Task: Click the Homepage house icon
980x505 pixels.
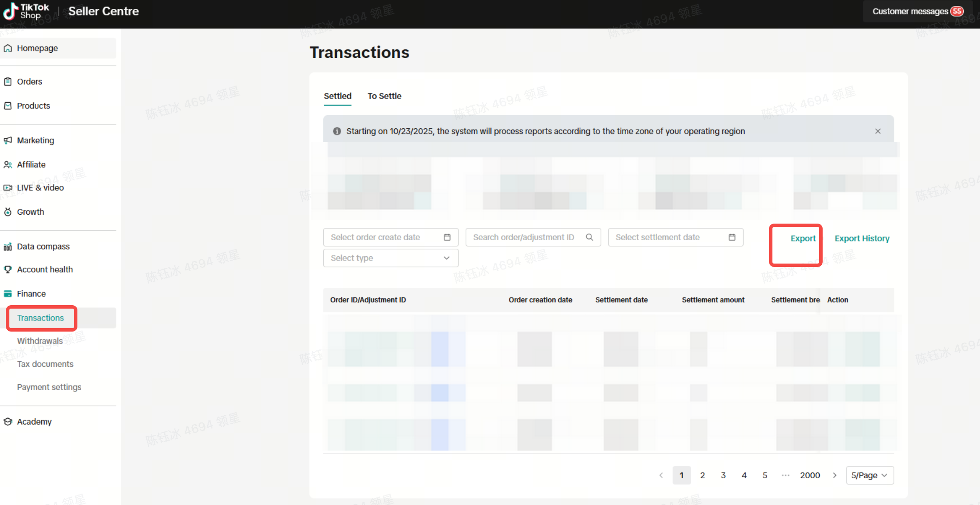Action: tap(8, 48)
